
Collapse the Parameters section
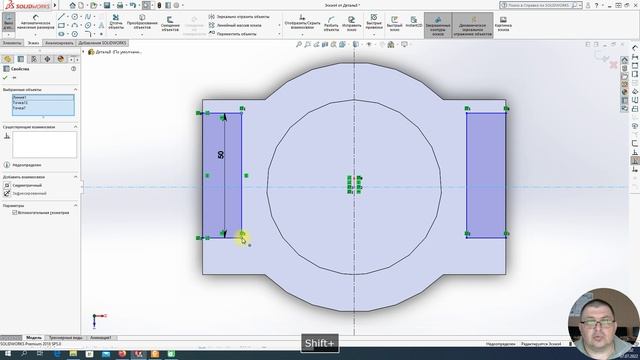(x=75, y=205)
